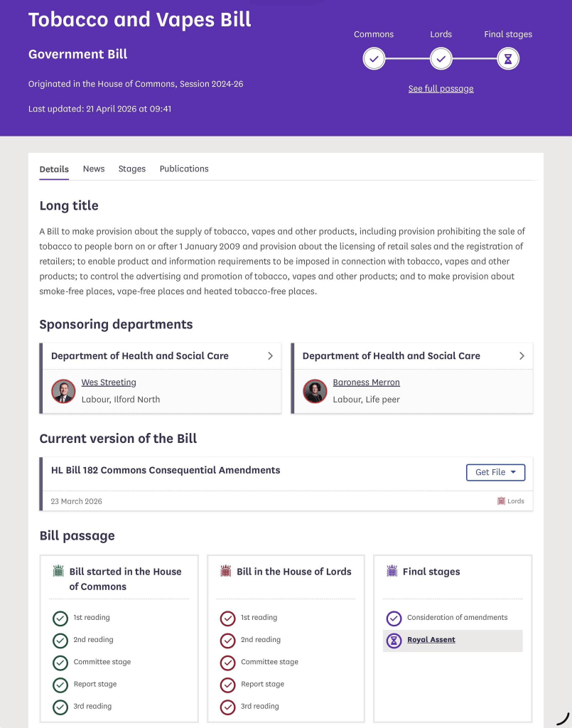Open Wes Streeting's profile link
Image resolution: width=572 pixels, height=728 pixels.
point(109,382)
